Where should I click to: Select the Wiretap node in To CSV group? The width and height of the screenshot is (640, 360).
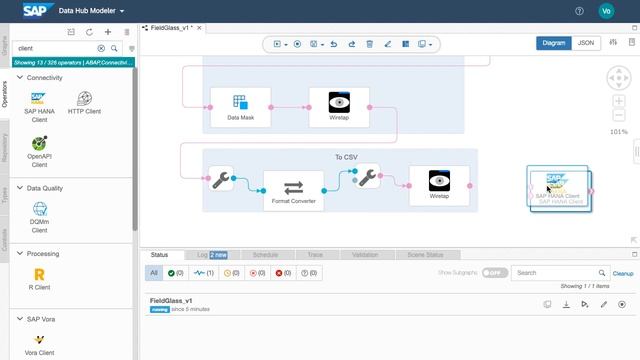pyautogui.click(x=439, y=185)
